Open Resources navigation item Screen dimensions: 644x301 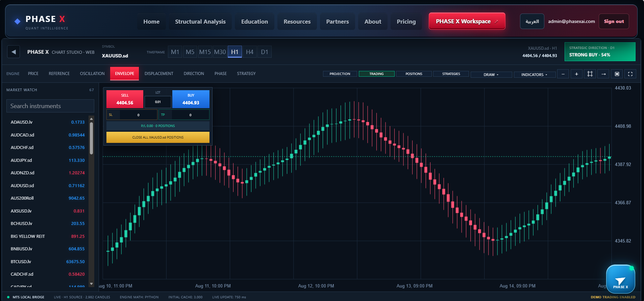click(297, 22)
